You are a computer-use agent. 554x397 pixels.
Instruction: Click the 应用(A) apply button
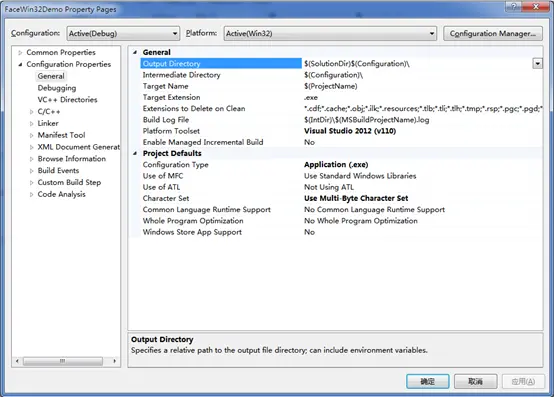[x=523, y=381]
